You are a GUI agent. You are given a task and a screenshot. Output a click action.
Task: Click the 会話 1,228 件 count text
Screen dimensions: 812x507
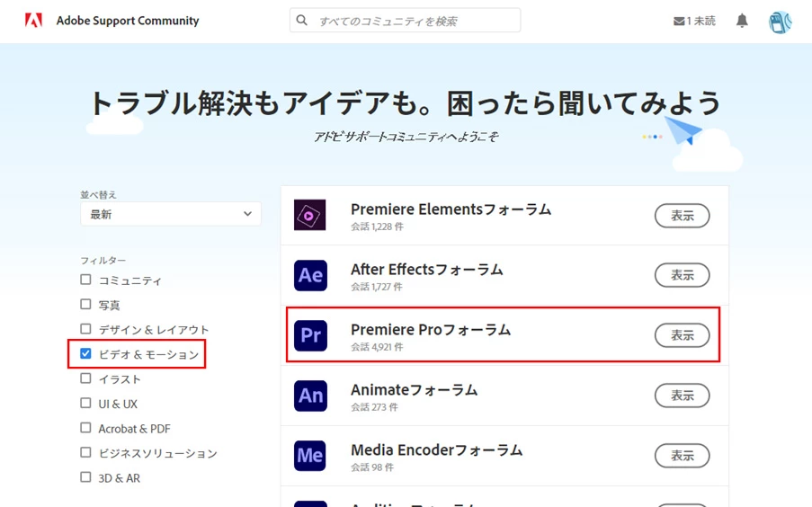[x=377, y=227]
